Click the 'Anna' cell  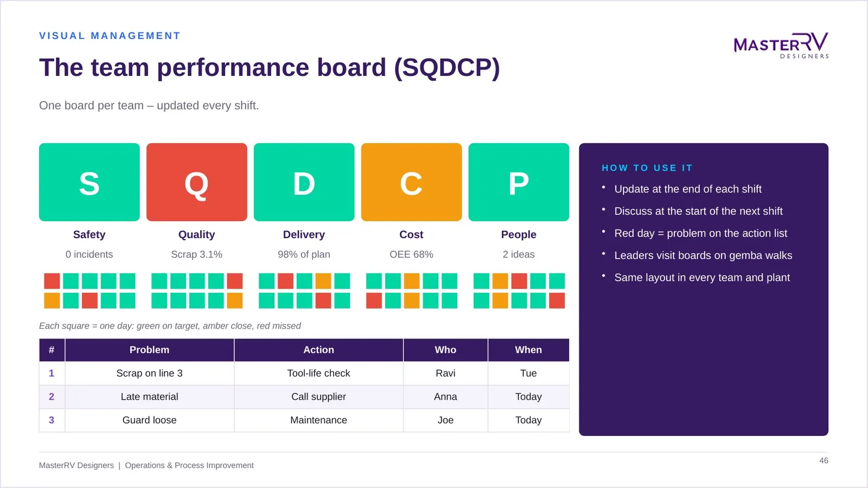(446, 397)
